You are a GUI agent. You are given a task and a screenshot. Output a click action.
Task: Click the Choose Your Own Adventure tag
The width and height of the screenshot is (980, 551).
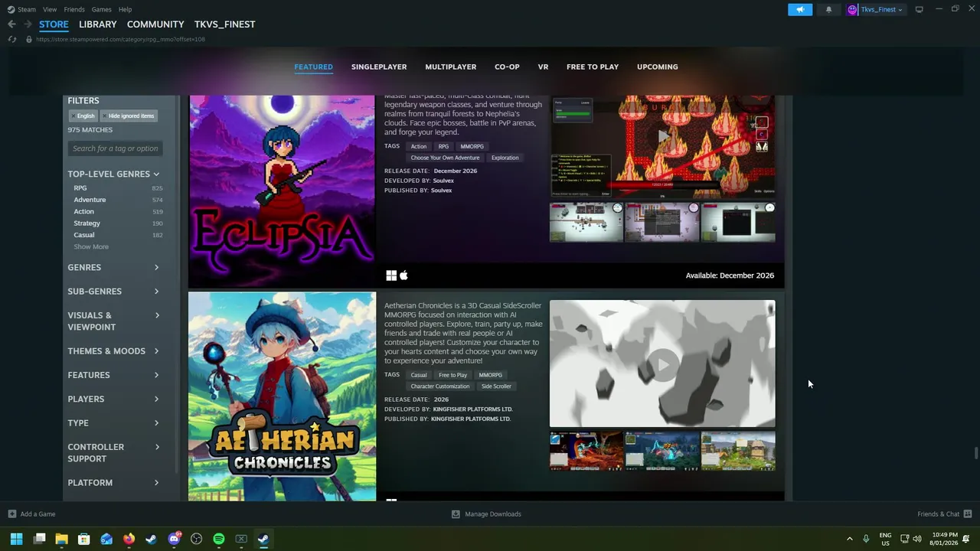point(445,158)
